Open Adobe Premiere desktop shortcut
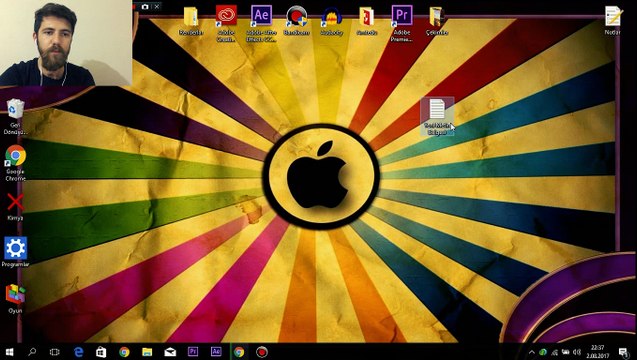This screenshot has width=637, height=360. [401, 22]
